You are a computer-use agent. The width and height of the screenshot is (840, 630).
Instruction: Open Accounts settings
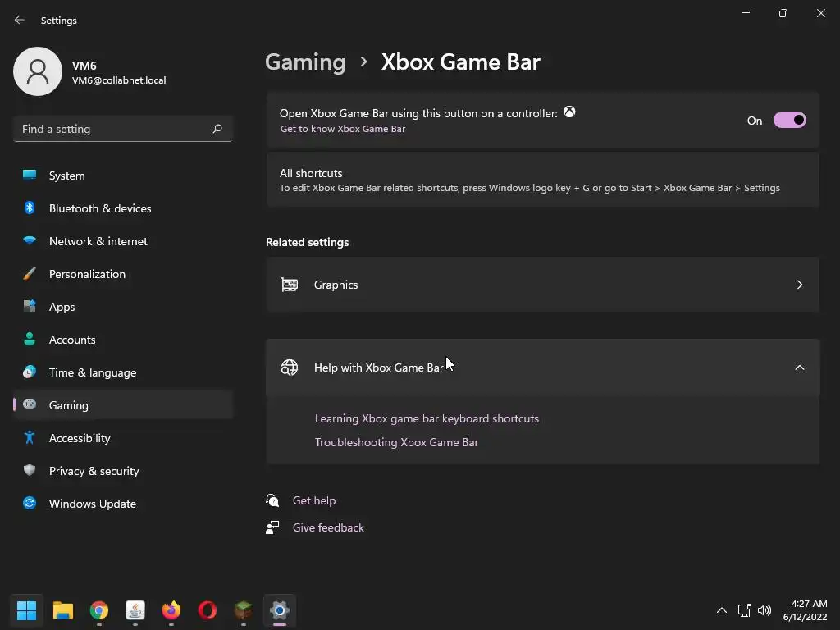123,340
